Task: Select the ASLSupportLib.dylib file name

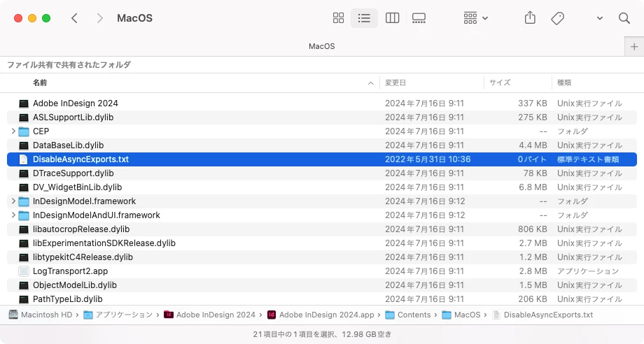Action: tap(73, 117)
